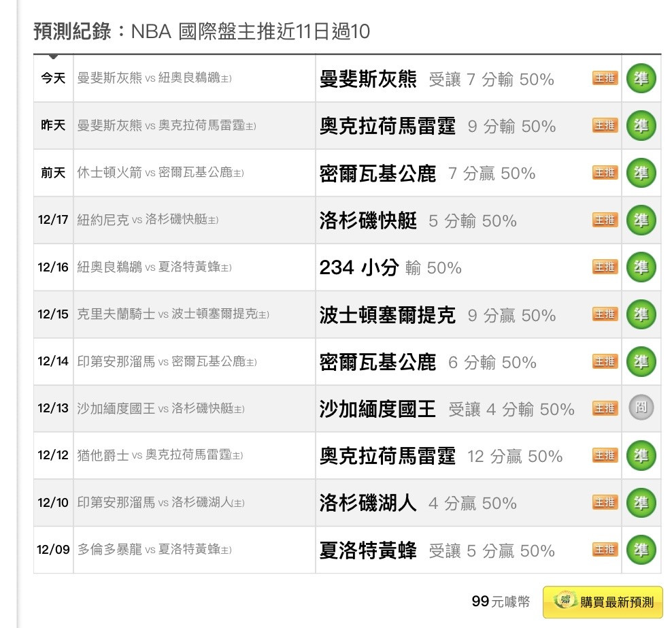The width and height of the screenshot is (672, 628).
Task: Click the 99 元噱幣 price label
Action: [x=501, y=601]
